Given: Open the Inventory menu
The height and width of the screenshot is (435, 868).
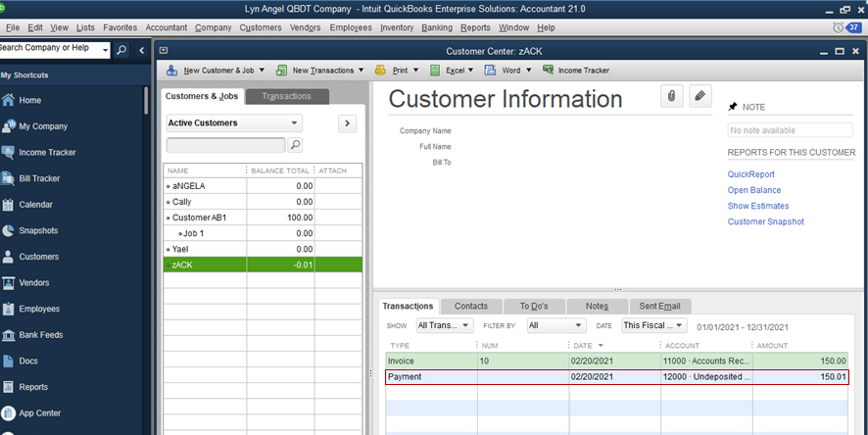Looking at the screenshot, I should tap(397, 27).
